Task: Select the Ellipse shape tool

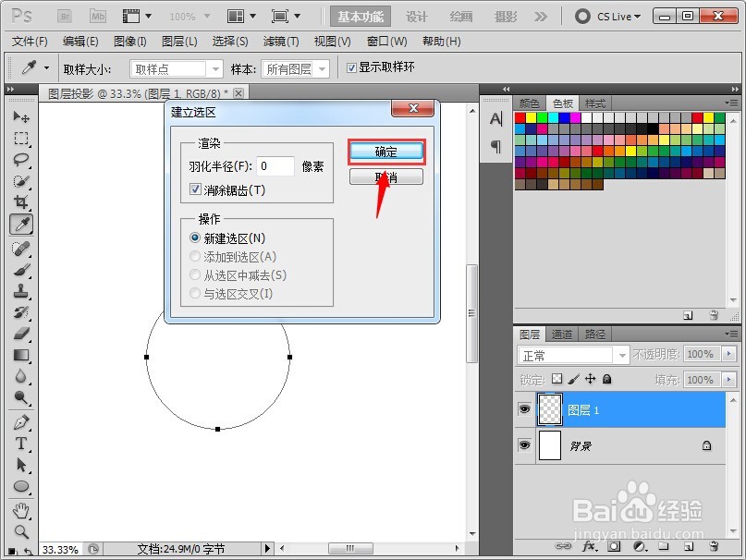Action: [x=21, y=486]
